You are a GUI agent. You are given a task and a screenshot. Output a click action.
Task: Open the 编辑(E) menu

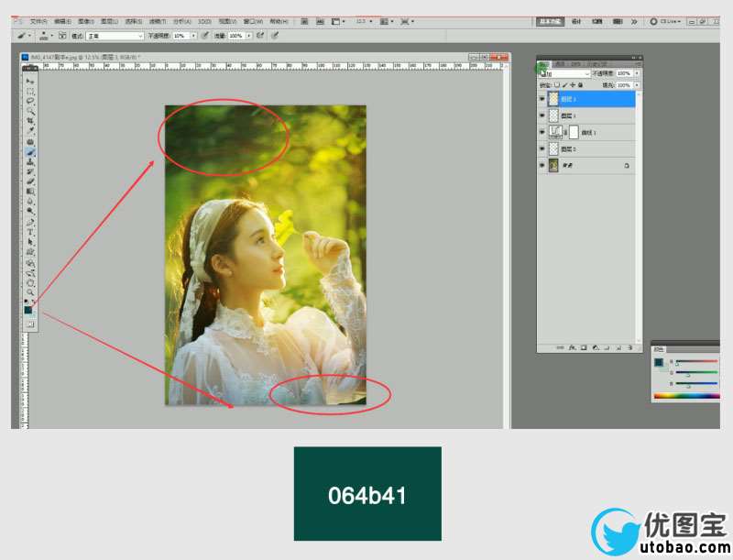(x=62, y=21)
